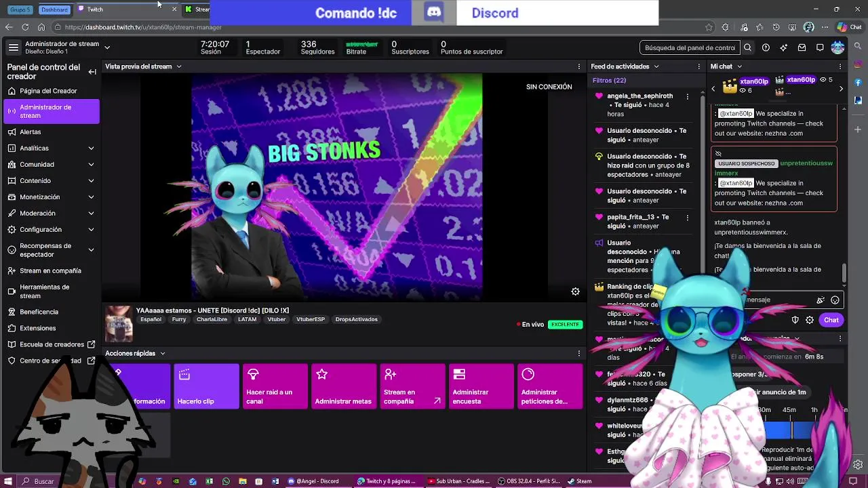Screen dimensions: 868x488
Task: Open Stream en compañía sidebar item
Action: click(x=52, y=270)
